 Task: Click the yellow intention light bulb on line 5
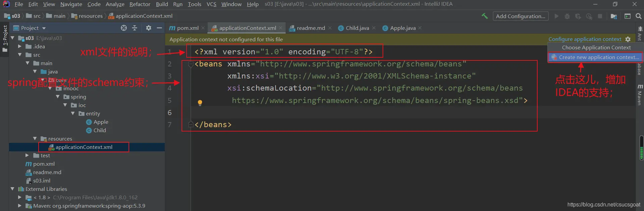200,103
